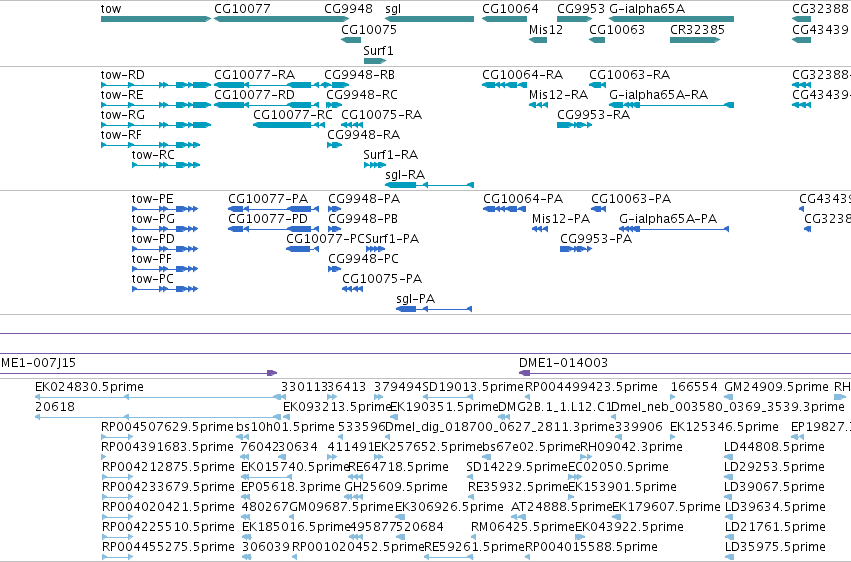The image size is (851, 562).
Task: Click the CG9953 gene feature
Action: [x=574, y=19]
